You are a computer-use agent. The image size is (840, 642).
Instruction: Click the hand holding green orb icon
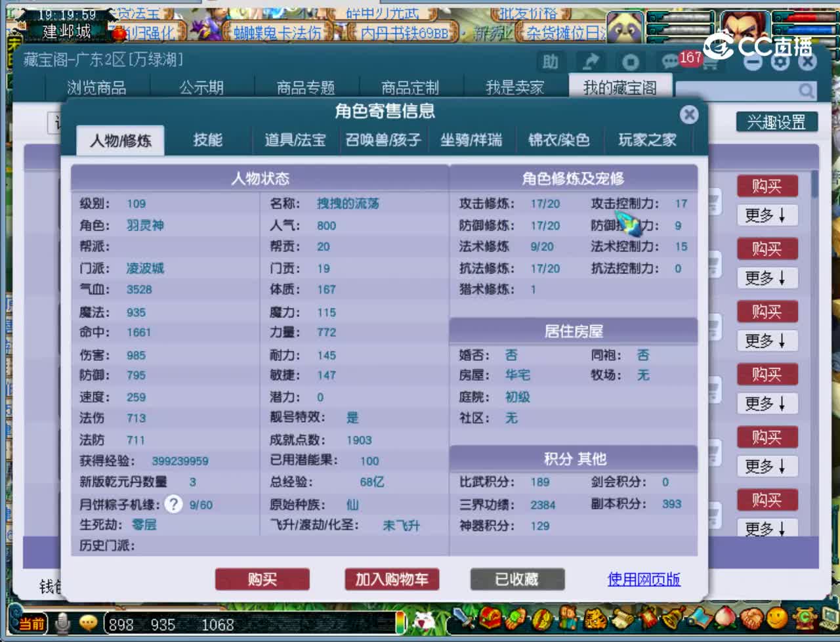[515, 618]
